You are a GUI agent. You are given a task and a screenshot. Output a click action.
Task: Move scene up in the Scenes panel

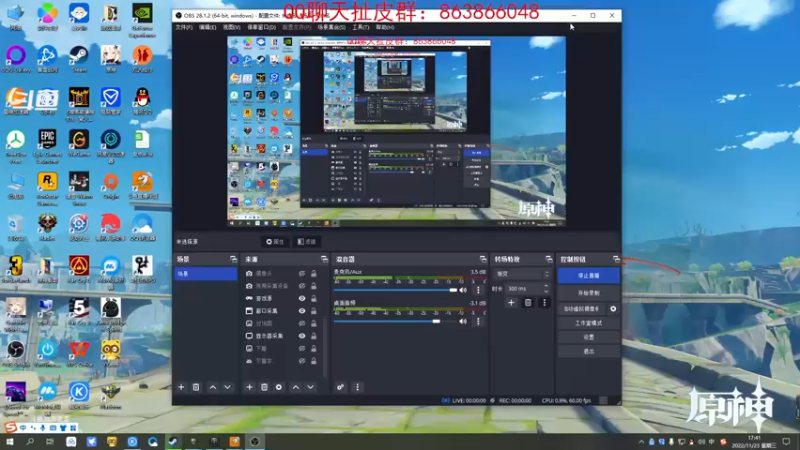tap(213, 387)
